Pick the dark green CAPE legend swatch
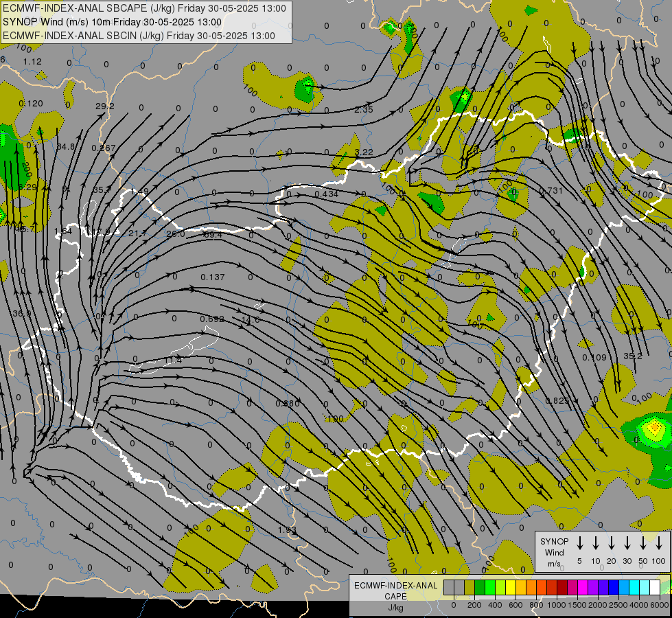This screenshot has height=618, width=672. (480, 588)
